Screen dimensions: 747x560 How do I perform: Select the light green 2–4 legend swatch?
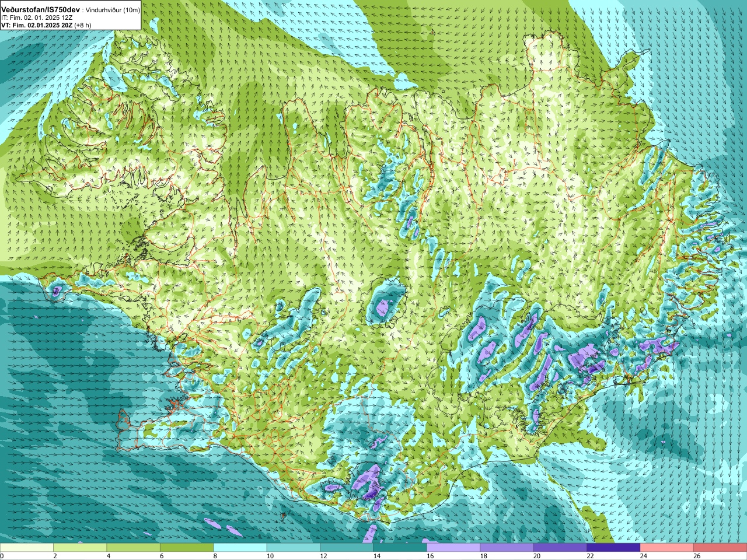(x=81, y=548)
